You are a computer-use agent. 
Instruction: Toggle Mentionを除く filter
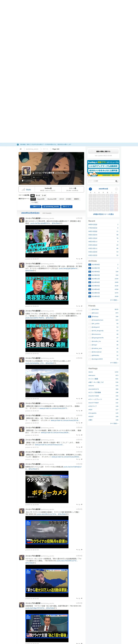[x=52, y=199]
